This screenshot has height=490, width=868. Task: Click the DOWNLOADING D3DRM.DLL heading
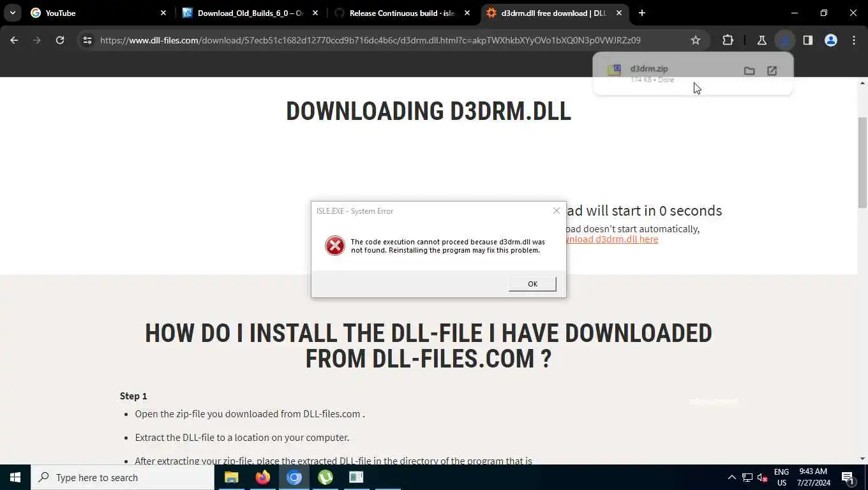point(428,111)
